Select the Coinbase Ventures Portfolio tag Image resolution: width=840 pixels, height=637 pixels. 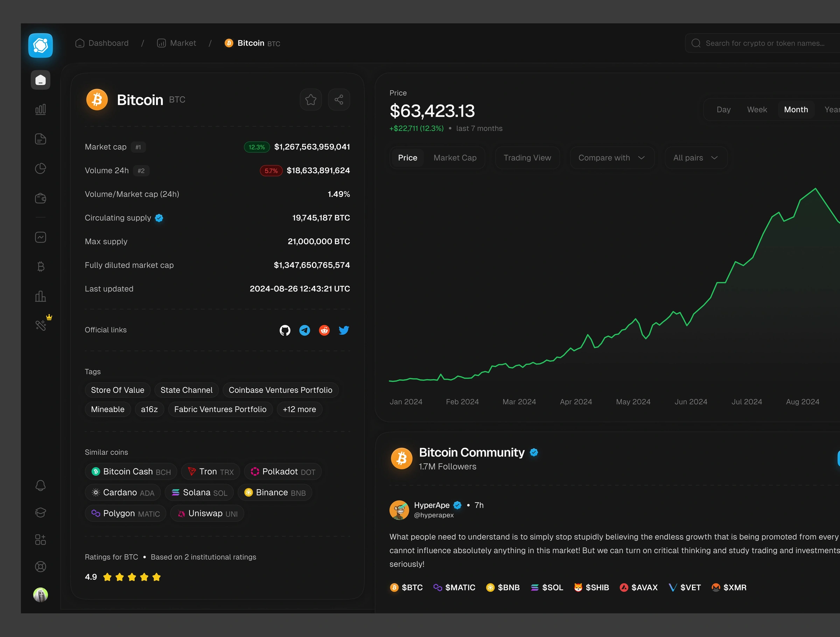(x=280, y=390)
